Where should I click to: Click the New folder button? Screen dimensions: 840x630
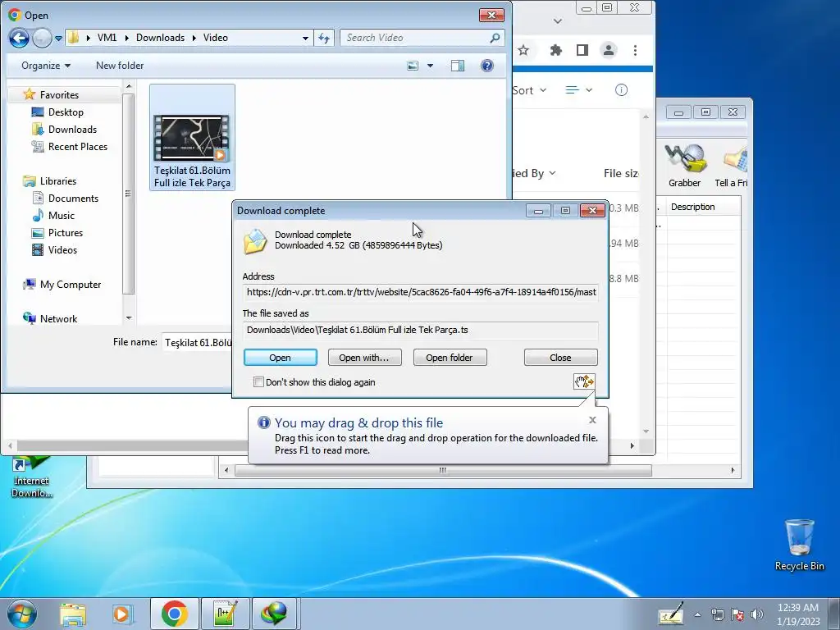coord(120,66)
